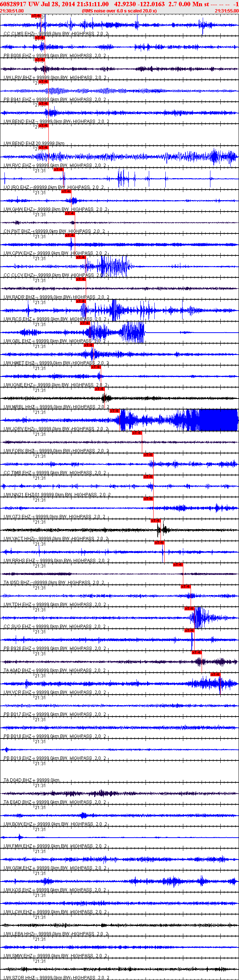Screen dimensions: 239x980
Task: Click the red pick marker on UW.JORV trace
Action: (115, 411)
